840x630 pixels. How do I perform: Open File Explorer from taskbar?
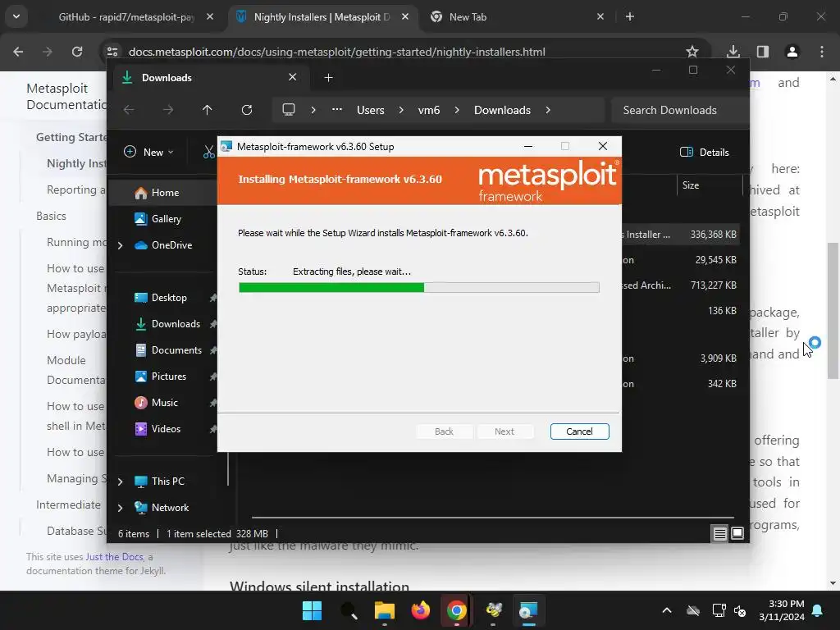click(x=384, y=610)
